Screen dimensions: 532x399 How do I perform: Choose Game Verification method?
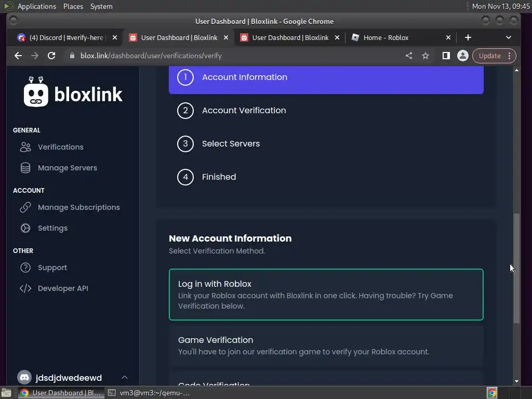pyautogui.click(x=326, y=345)
